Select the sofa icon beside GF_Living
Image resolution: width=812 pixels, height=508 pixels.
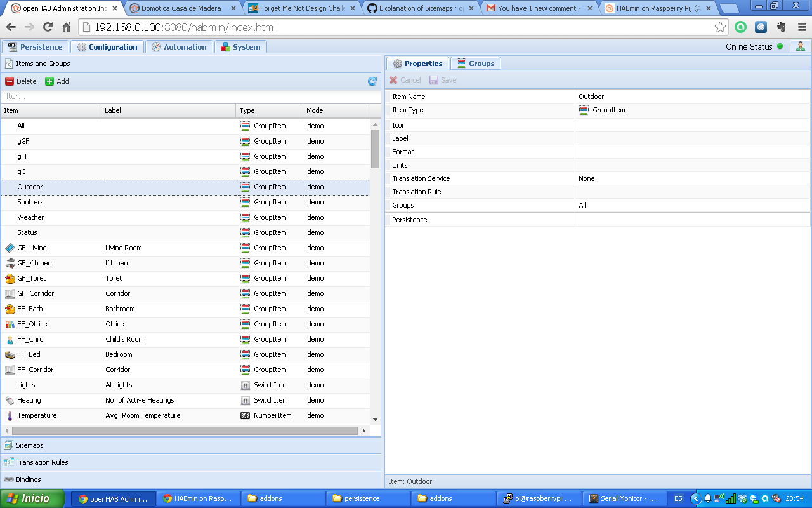point(9,248)
